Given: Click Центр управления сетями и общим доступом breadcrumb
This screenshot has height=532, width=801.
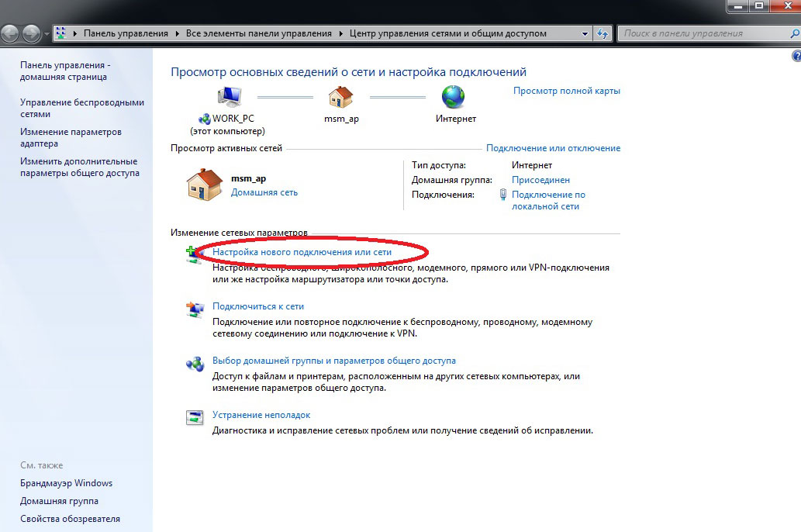Looking at the screenshot, I should point(448,33).
